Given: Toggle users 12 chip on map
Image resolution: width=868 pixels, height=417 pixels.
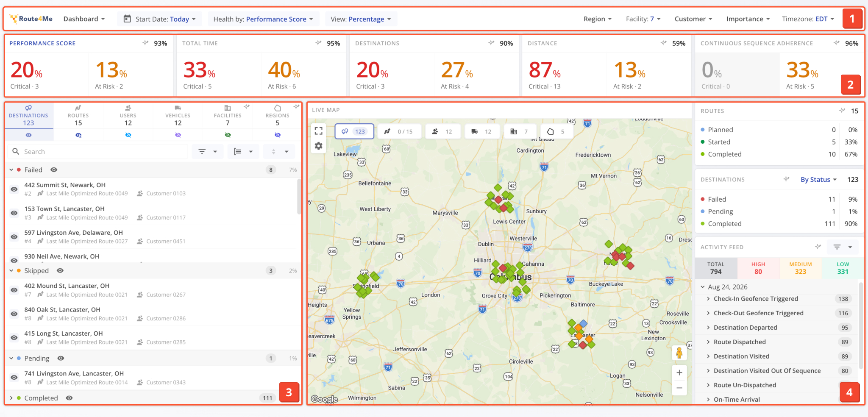Looking at the screenshot, I should point(442,131).
